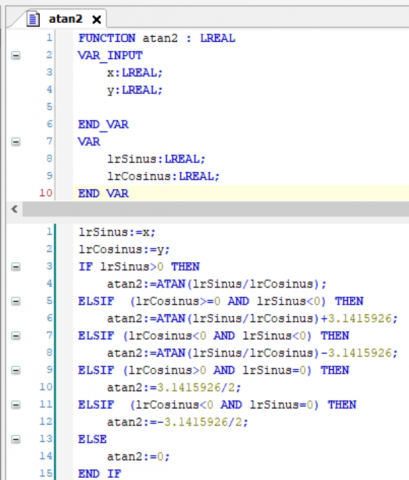Click the atan2:=0; assignment line
Viewport: 409px width, 480px height.
click(138, 456)
